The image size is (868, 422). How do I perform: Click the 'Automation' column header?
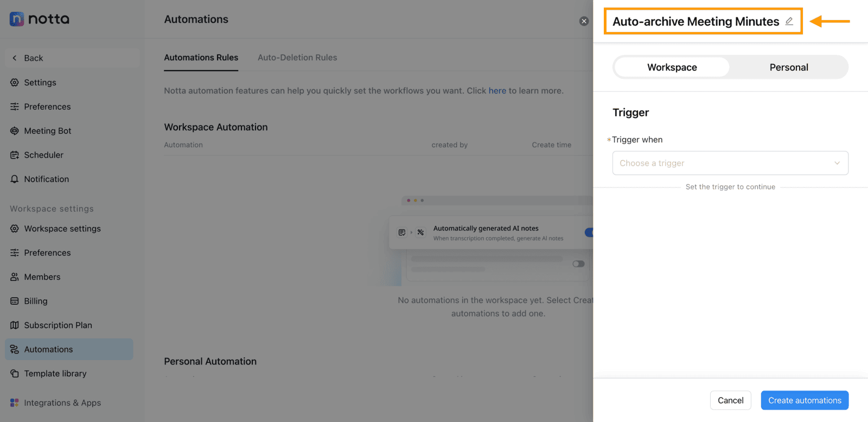pos(183,145)
